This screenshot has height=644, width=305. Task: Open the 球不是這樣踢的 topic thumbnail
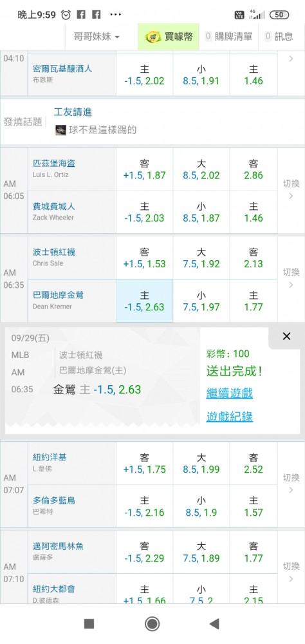pyautogui.click(x=60, y=130)
